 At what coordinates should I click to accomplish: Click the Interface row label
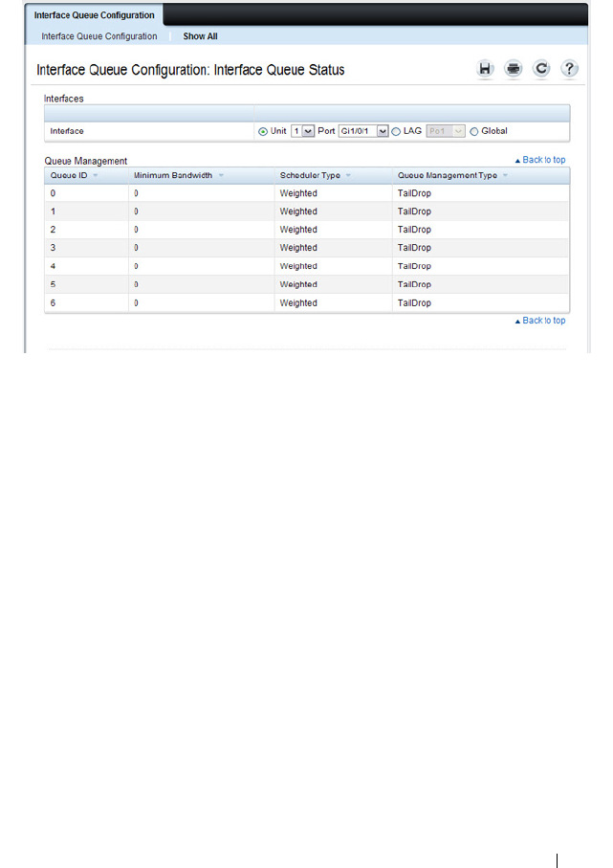point(67,131)
